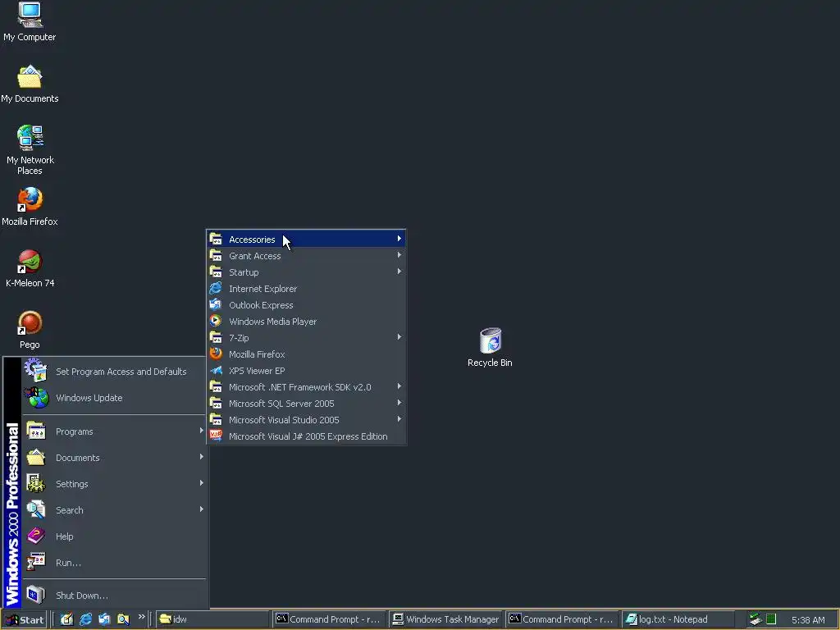This screenshot has width=840, height=630.
Task: Switch to log.txt - Notepad on the taskbar
Action: pos(678,619)
